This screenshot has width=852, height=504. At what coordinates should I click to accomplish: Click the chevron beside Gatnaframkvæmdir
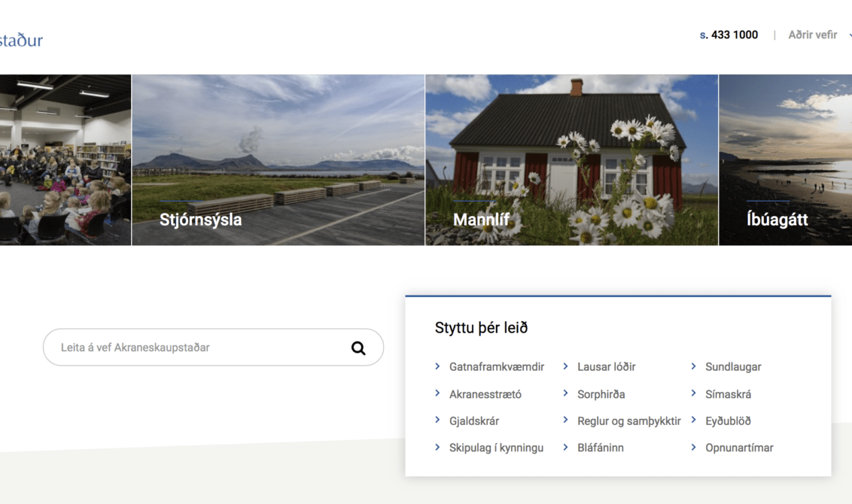(437, 366)
